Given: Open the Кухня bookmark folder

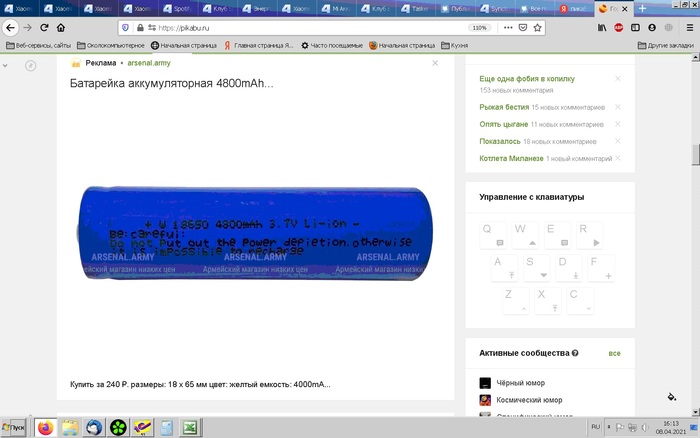Looking at the screenshot, I should tap(454, 45).
